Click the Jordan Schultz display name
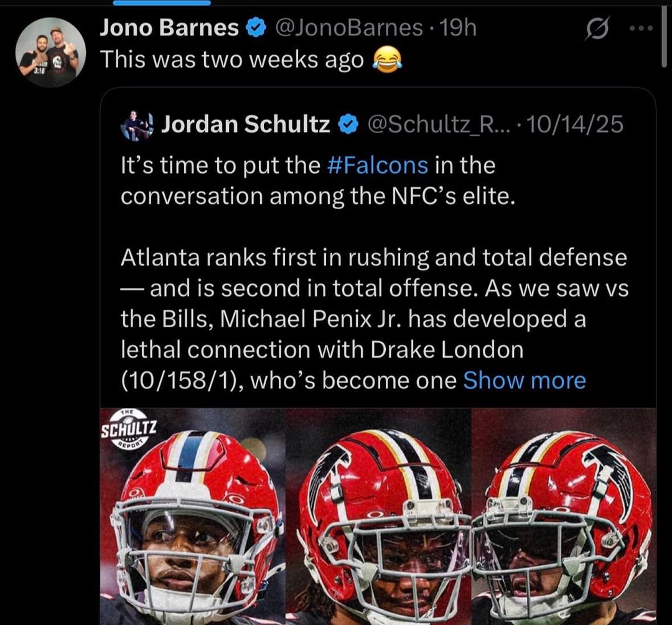Image resolution: width=672 pixels, height=625 pixels. click(246, 125)
